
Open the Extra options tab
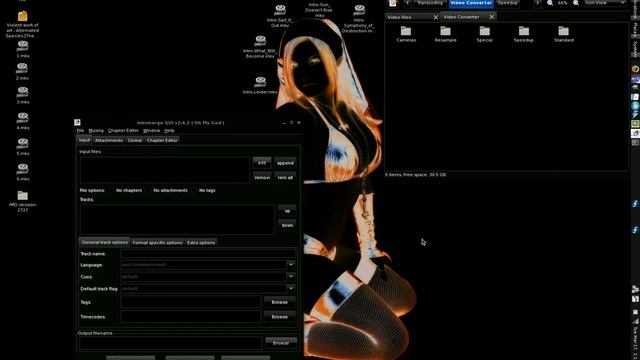coord(201,242)
